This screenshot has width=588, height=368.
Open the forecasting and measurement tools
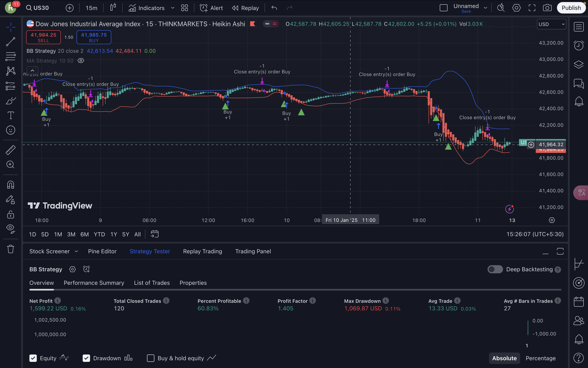point(11,86)
